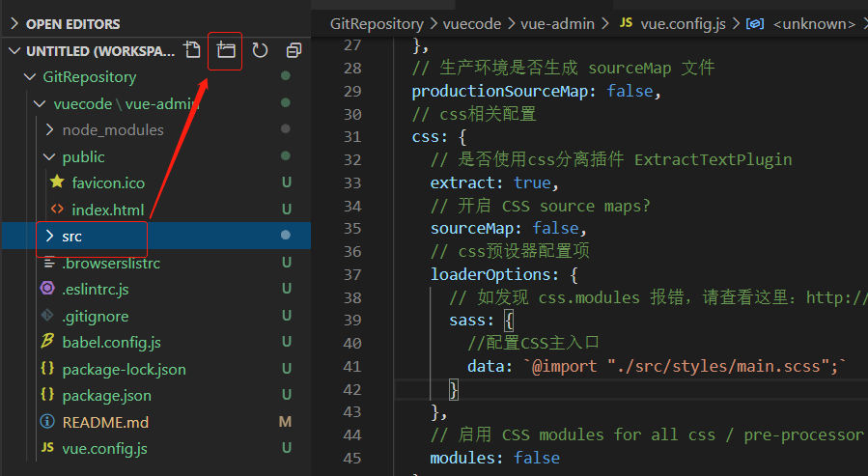The height and width of the screenshot is (476, 868).
Task: Click the info icon of README.md
Action: coord(47,422)
